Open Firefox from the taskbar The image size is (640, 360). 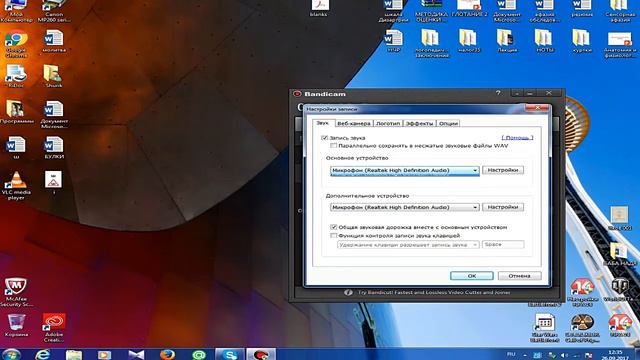[x=167, y=354]
